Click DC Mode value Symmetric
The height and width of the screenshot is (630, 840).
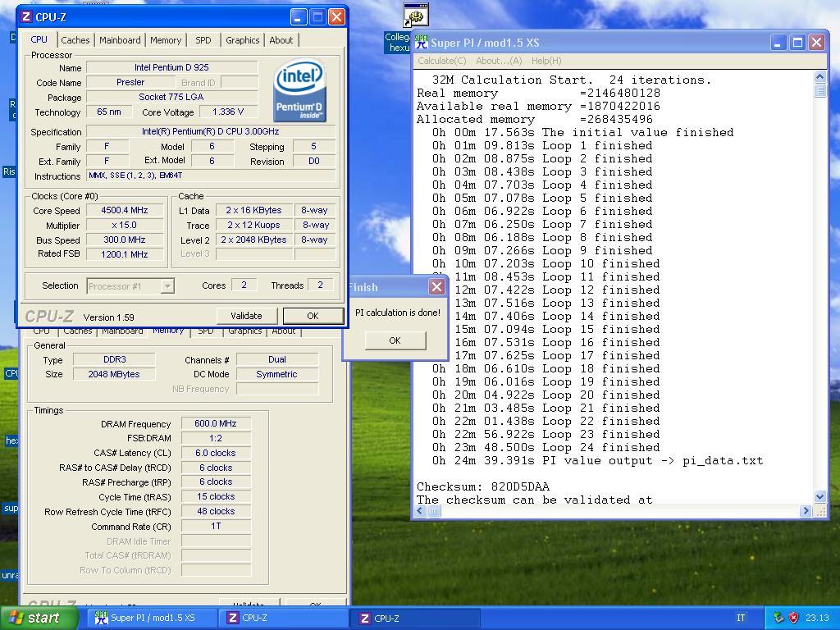tap(277, 374)
